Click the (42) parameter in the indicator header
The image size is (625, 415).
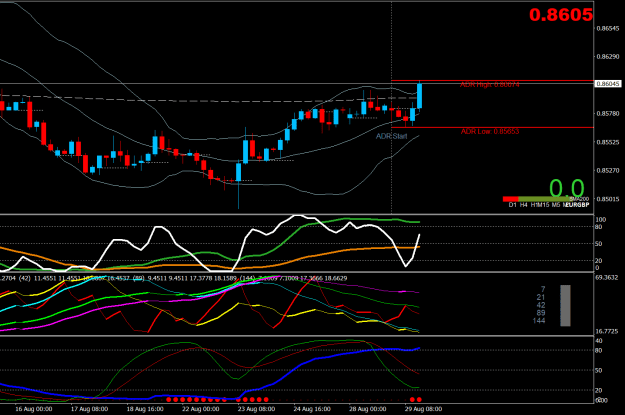pyautogui.click(x=25, y=278)
